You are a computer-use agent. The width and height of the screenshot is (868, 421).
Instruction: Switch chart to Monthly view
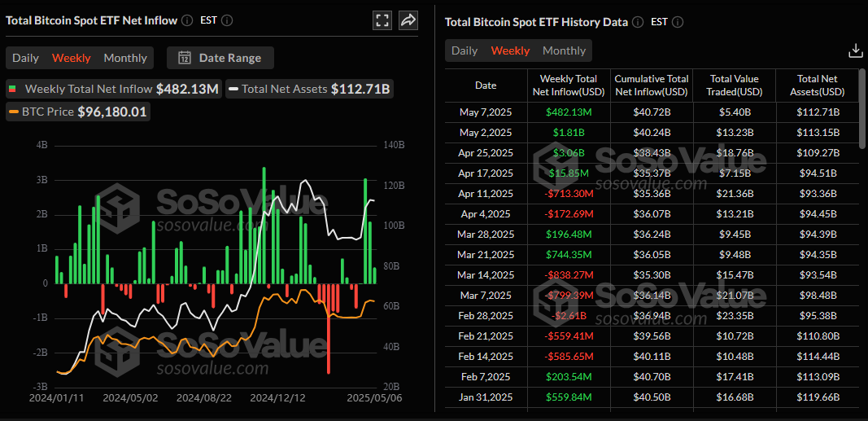click(125, 58)
